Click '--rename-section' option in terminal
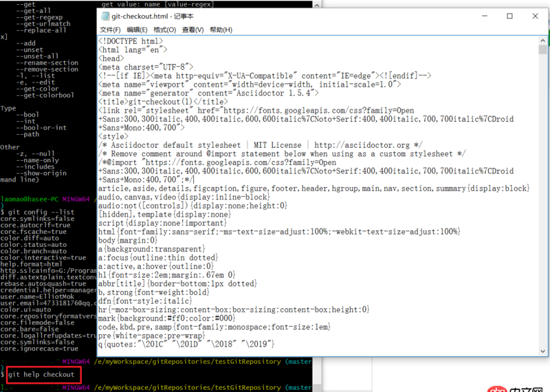Screen dimensions: 550x392 (47, 63)
